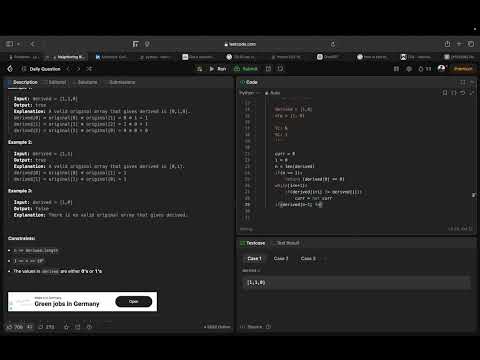Click the streak counter showing 11
The image size is (480, 360).
point(425,69)
